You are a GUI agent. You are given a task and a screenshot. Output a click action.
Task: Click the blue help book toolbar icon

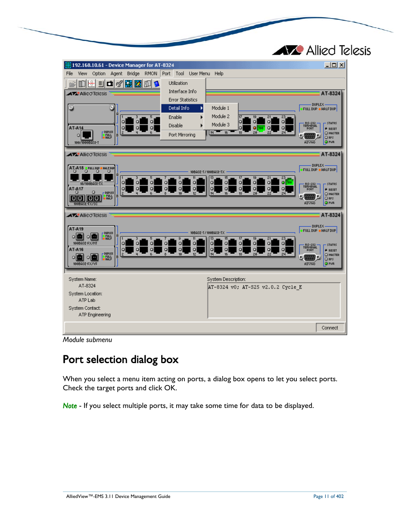tap(156, 84)
